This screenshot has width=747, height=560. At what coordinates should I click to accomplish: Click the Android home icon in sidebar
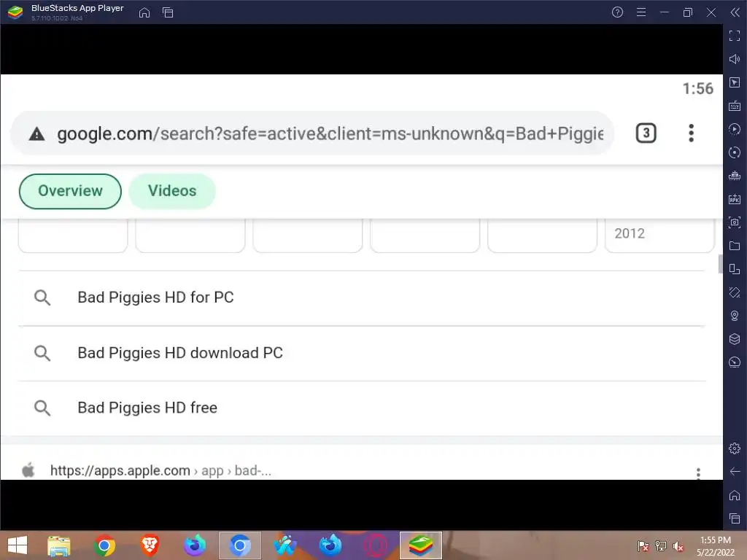pos(735,495)
